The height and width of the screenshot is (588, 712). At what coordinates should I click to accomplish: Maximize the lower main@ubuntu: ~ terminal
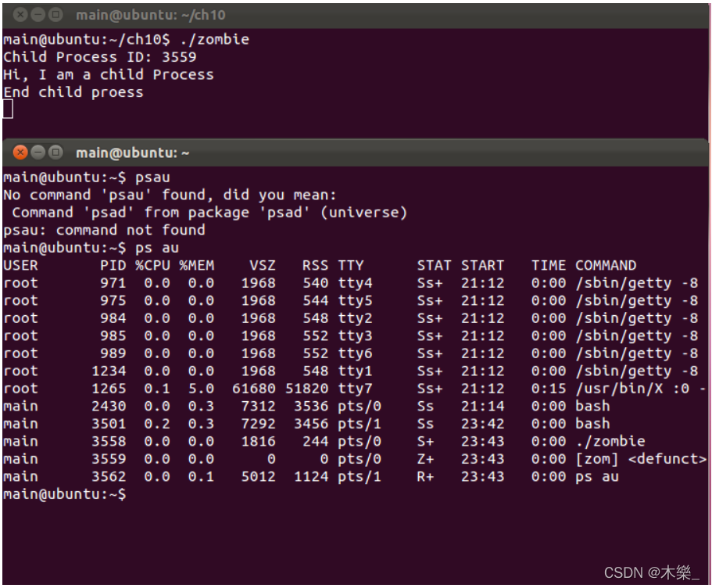coord(55,152)
